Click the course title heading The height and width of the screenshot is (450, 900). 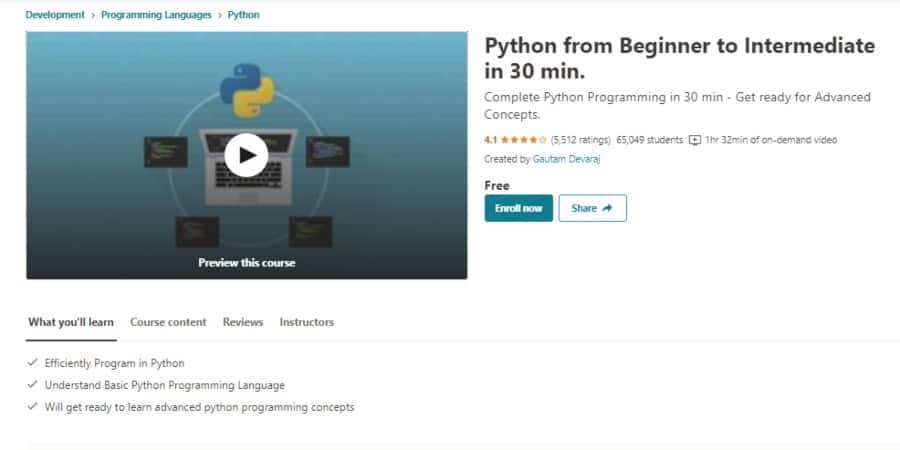680,58
